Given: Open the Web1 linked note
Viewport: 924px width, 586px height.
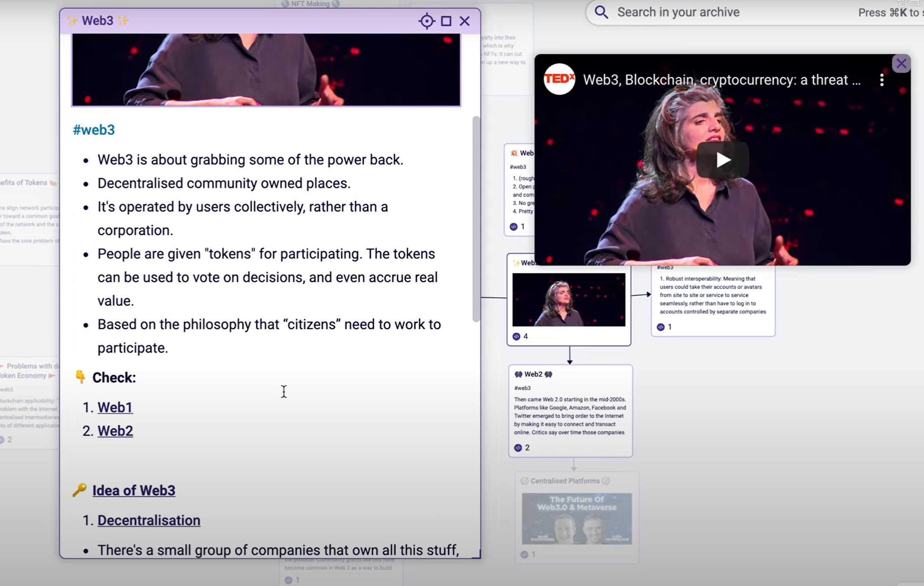Looking at the screenshot, I should pyautogui.click(x=115, y=407).
